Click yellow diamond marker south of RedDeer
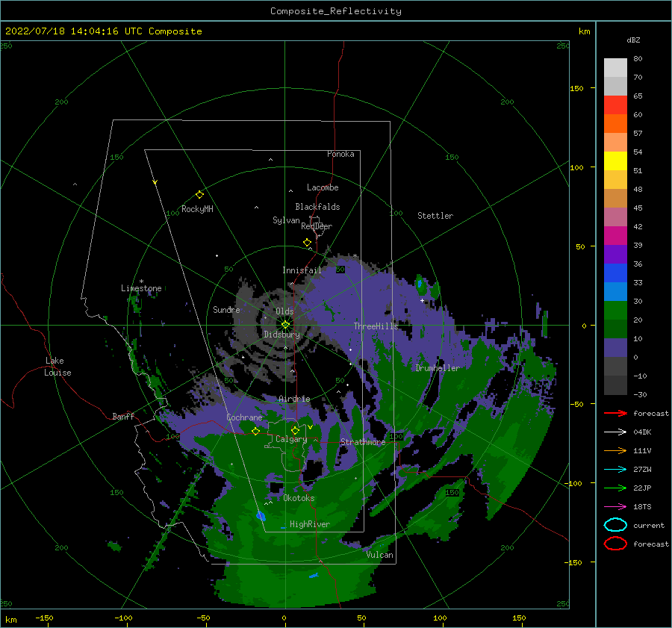 tap(307, 243)
